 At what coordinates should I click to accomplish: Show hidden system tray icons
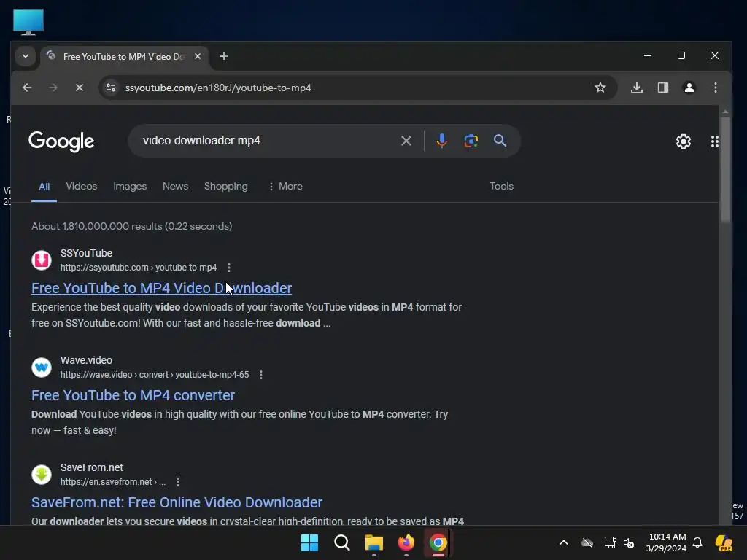click(564, 542)
